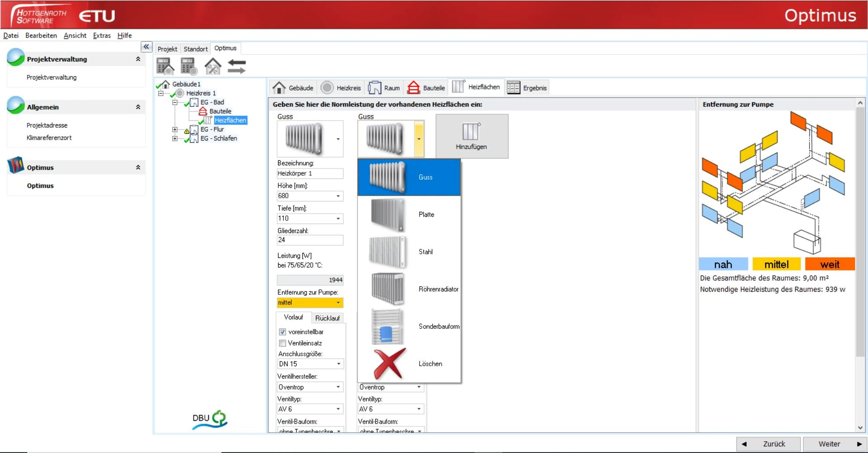868x453 pixels.
Task: Select the Stahl radiator icon
Action: pos(387,252)
